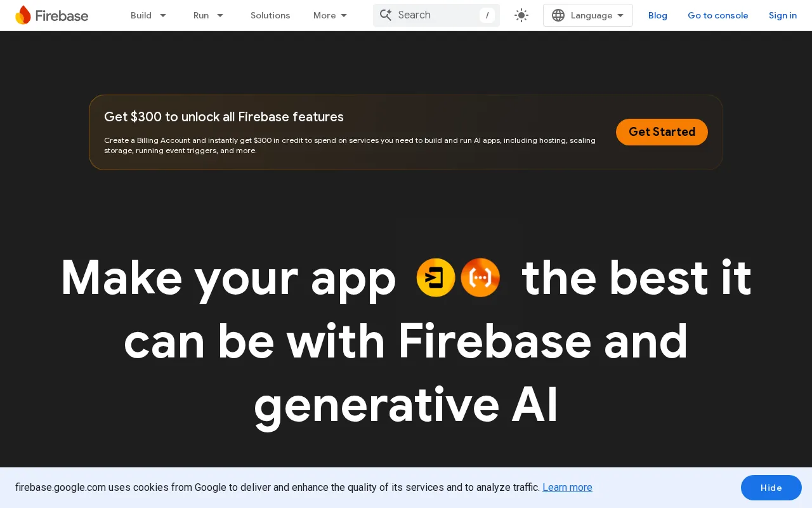The image size is (812, 508).
Task: Toggle the light/dark theme sun icon
Action: pos(521,15)
